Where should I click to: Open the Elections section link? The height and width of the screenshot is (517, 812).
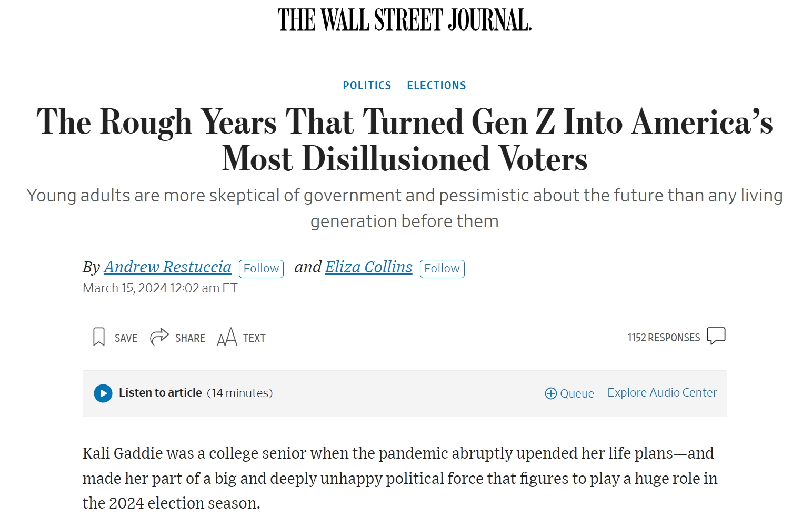click(x=436, y=86)
